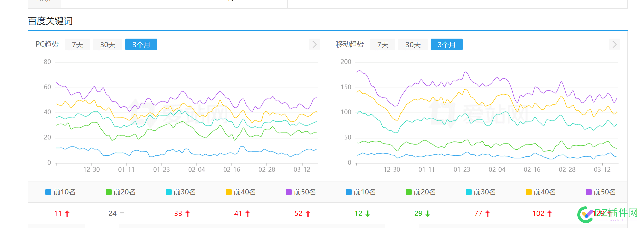Click mobile 前30名 value 77
This screenshot has height=228, width=644.
point(478,214)
